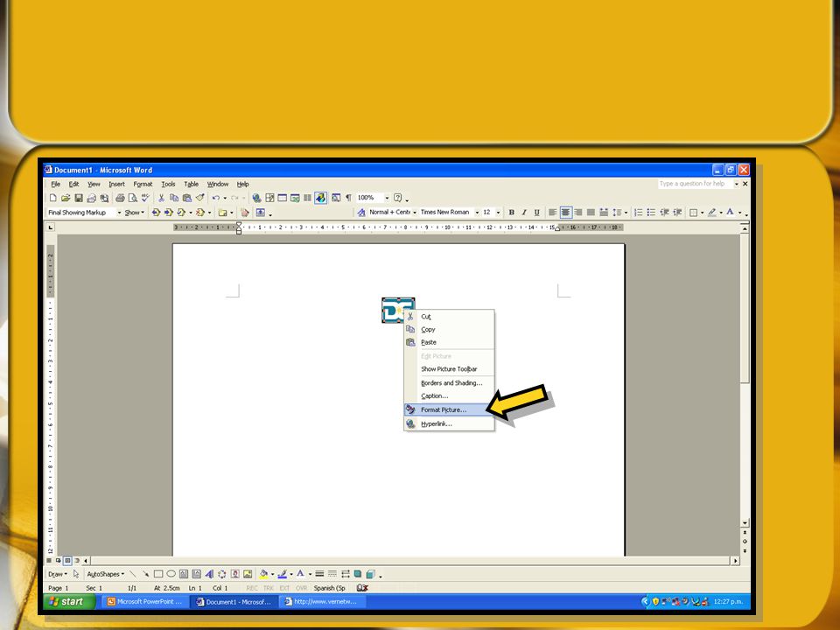Open the font size 12 dropdown
Image resolution: width=840 pixels, height=630 pixels.
[x=498, y=213]
